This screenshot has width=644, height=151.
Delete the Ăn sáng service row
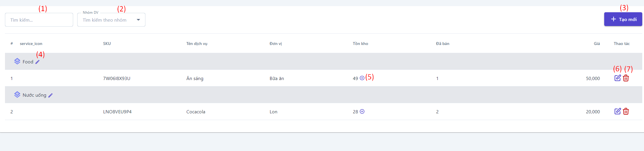[626, 78]
